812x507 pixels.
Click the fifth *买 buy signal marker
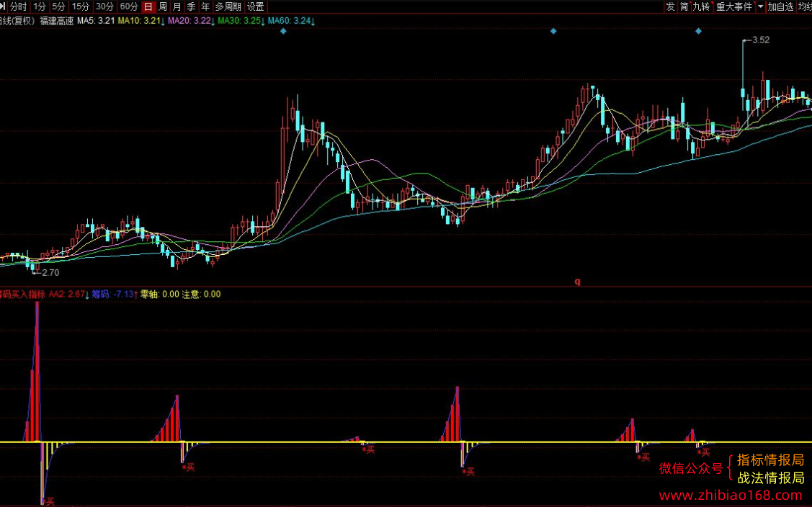[x=643, y=457]
